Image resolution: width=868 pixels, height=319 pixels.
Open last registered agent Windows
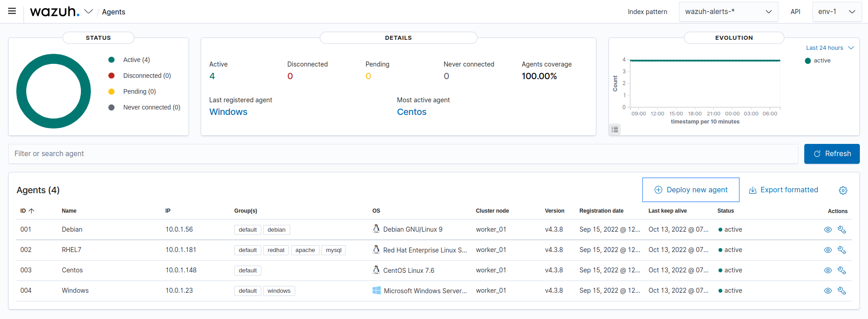point(228,112)
